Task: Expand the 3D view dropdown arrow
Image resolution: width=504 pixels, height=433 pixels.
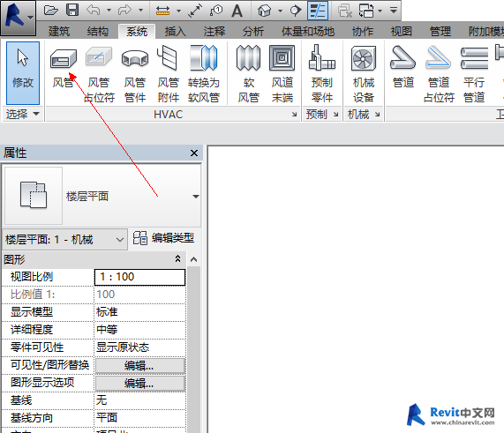Action: click(x=280, y=11)
